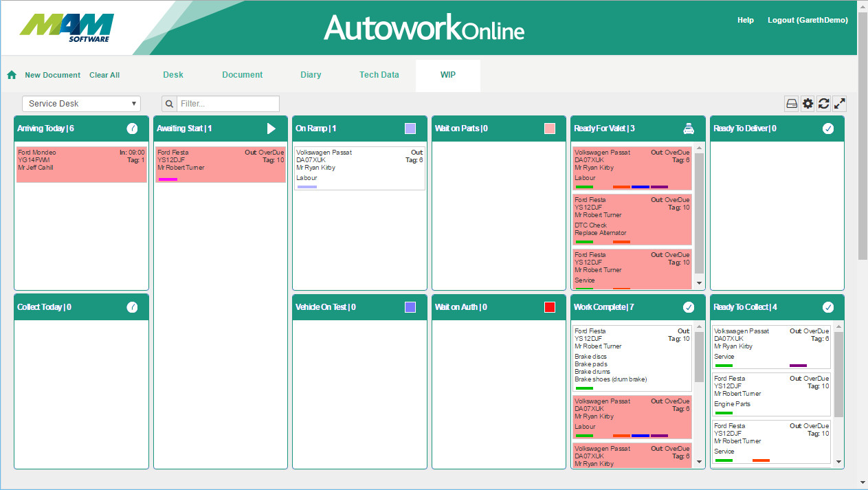This screenshot has width=868, height=490.
Task: Click the Collect Today clock icon
Action: click(x=132, y=307)
